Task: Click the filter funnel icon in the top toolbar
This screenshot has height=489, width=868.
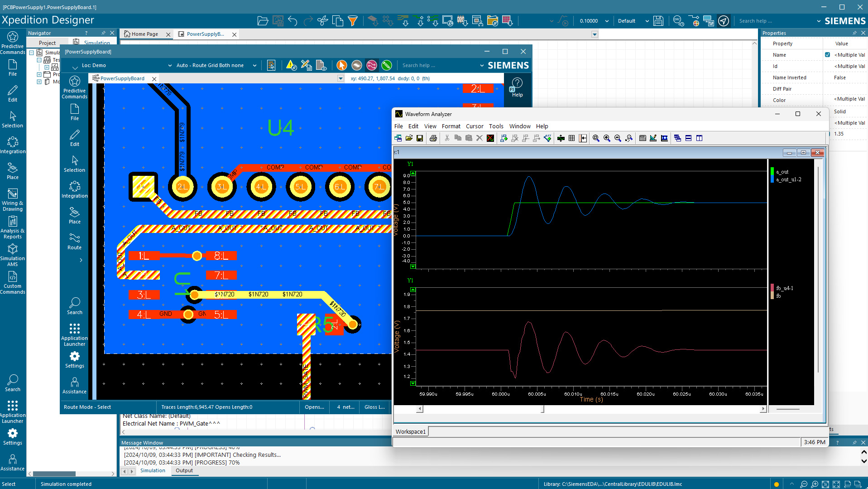Action: point(353,21)
